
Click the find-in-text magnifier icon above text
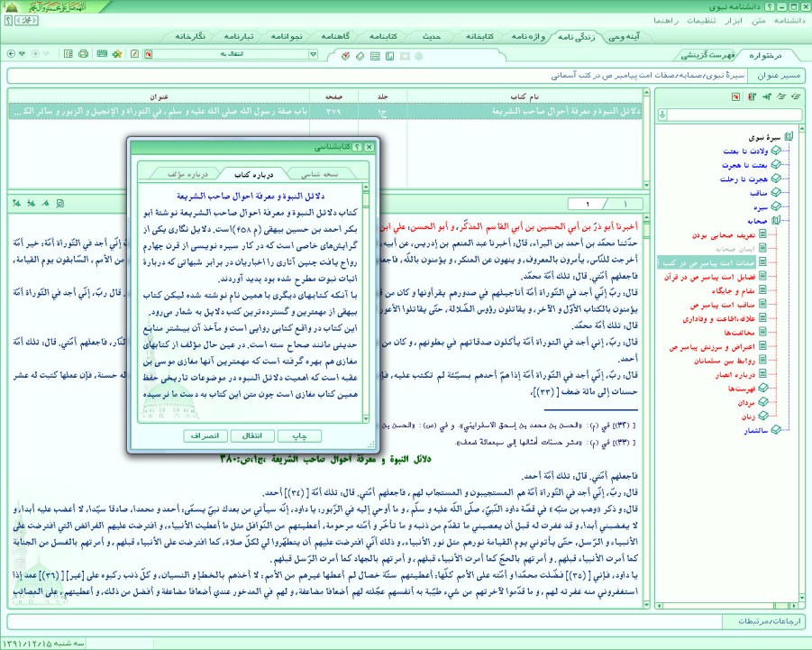pyautogui.click(x=60, y=204)
